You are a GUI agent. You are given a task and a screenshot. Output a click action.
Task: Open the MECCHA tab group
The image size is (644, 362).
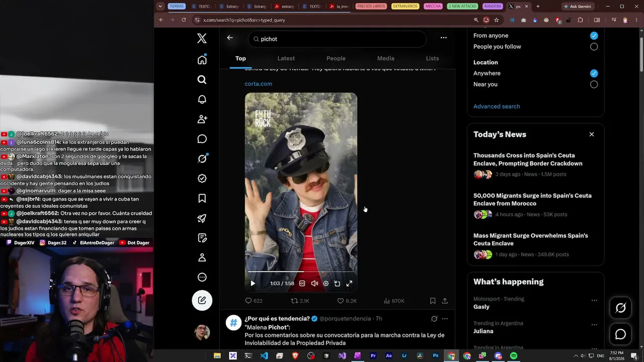point(433,7)
